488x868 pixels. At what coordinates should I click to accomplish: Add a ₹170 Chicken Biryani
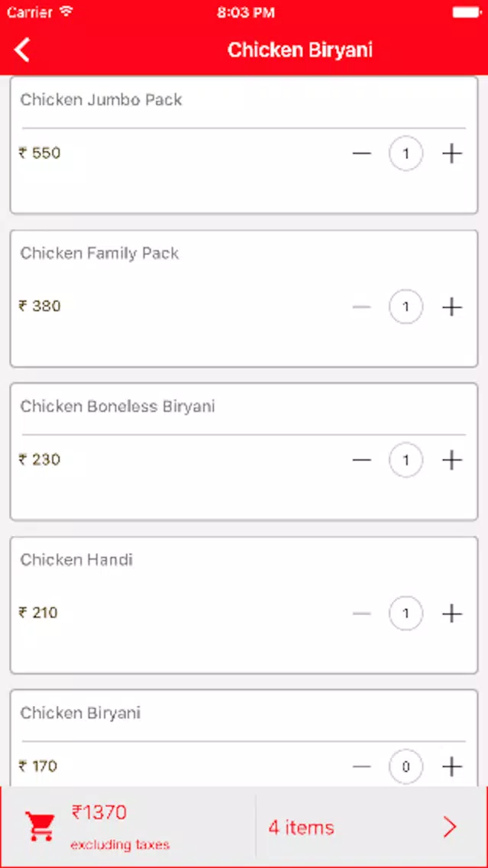(x=452, y=766)
